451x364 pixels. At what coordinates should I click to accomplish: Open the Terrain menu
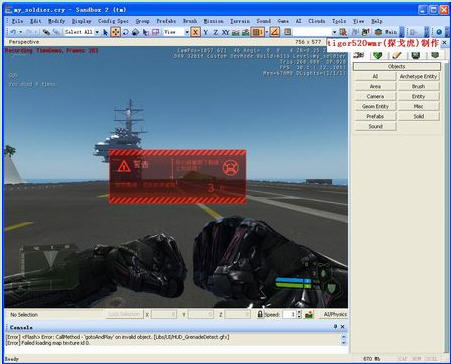coord(240,21)
